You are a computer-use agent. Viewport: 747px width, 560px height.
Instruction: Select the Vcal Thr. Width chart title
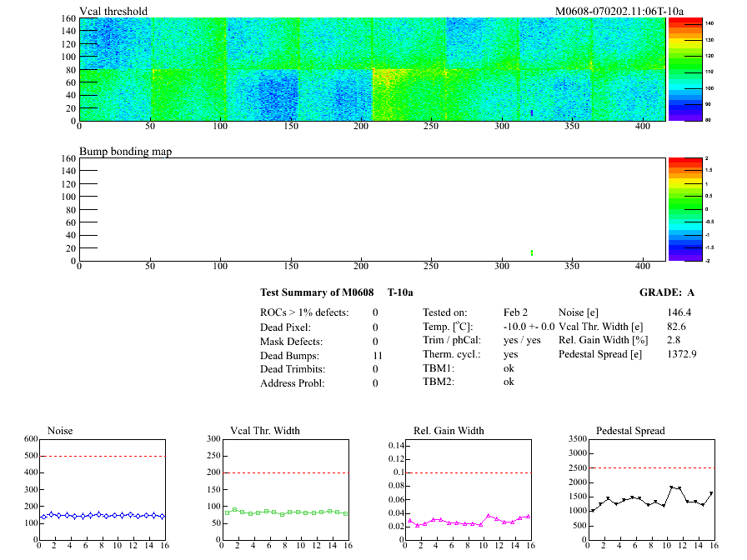coord(265,431)
